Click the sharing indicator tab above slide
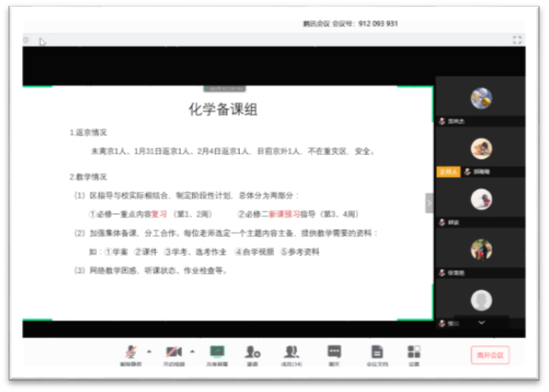Image resolution: width=549 pixels, height=392 pixels. click(225, 88)
